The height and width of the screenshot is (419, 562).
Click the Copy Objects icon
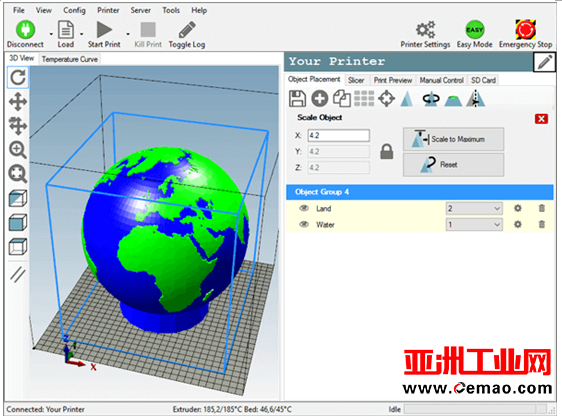(x=342, y=98)
